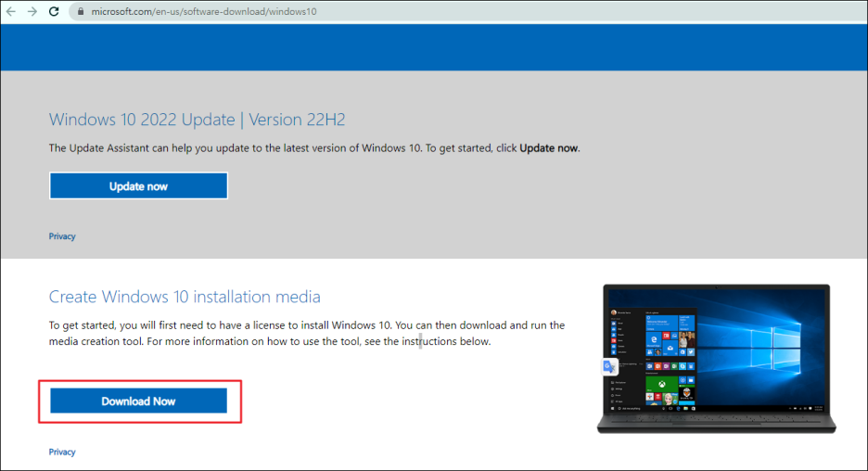868x471 pixels.
Task: Click the Google Translate floating icon
Action: point(609,366)
